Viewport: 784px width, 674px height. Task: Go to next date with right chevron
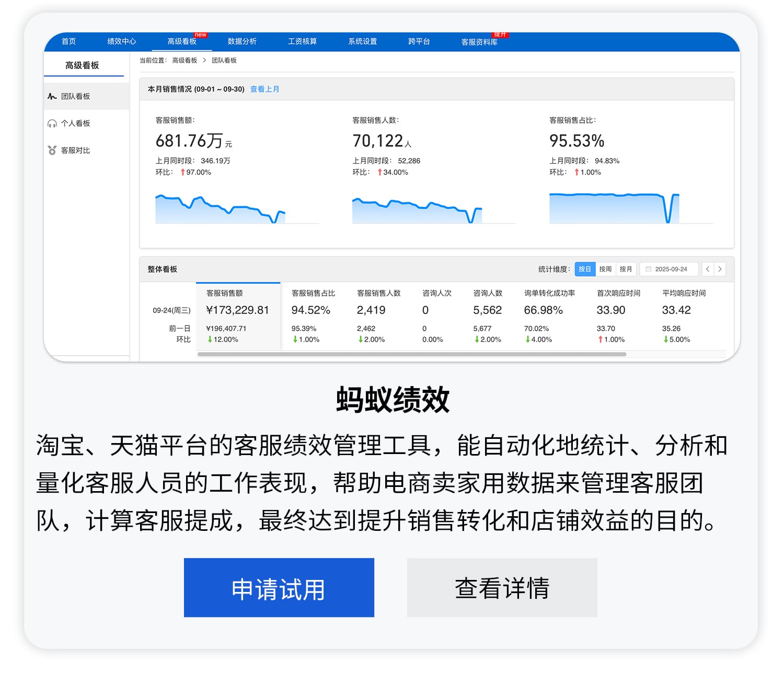click(x=720, y=269)
